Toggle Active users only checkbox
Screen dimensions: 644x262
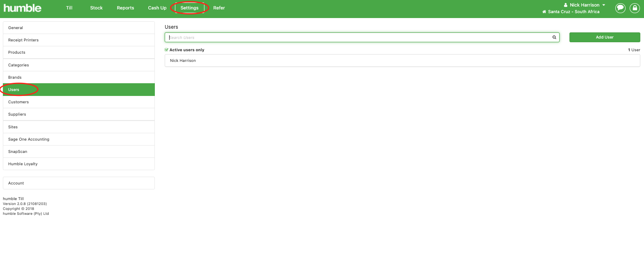pyautogui.click(x=167, y=50)
